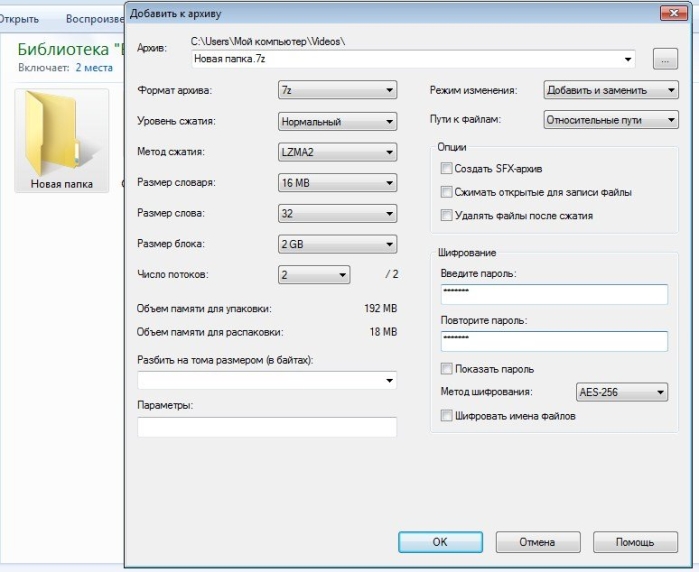Enable the Показать пароль checkbox
This screenshot has width=699, height=572.
pos(446,369)
